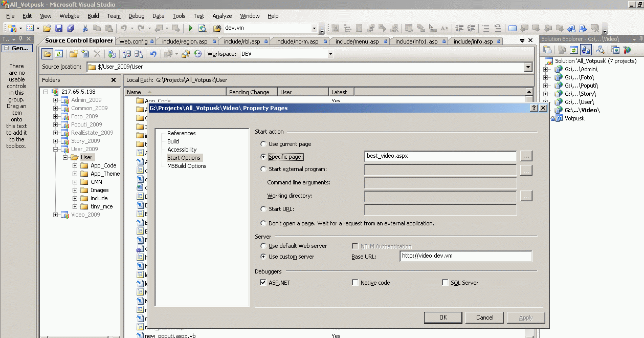Click the Increase Indent toolbar icon
Screen dimensions: 644x338
coord(471,29)
